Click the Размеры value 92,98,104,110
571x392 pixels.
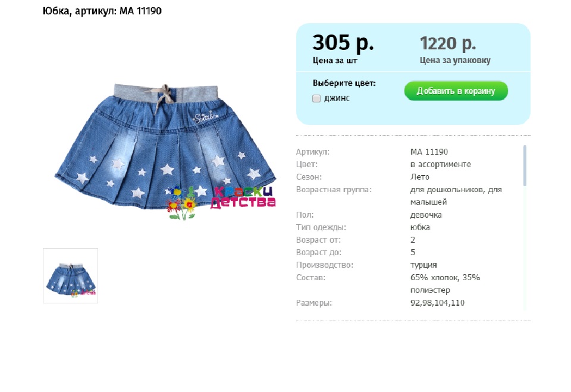[437, 303]
